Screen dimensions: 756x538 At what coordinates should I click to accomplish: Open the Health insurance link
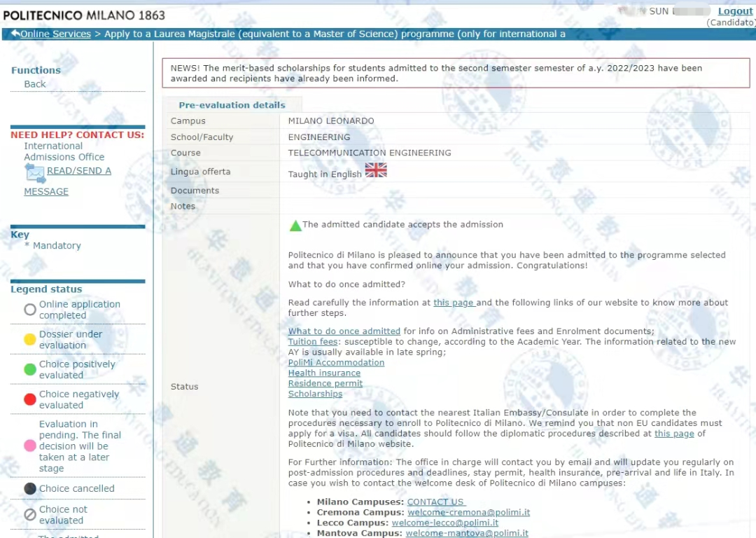tap(324, 373)
